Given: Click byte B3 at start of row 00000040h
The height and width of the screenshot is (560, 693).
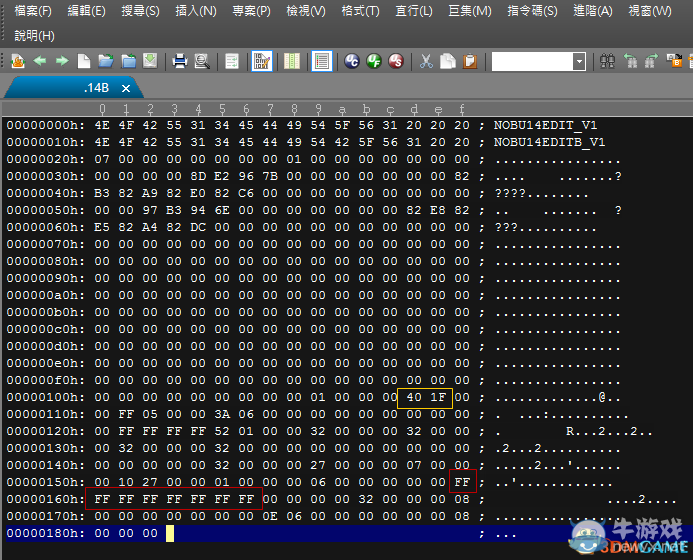Looking at the screenshot, I should click(102, 194).
